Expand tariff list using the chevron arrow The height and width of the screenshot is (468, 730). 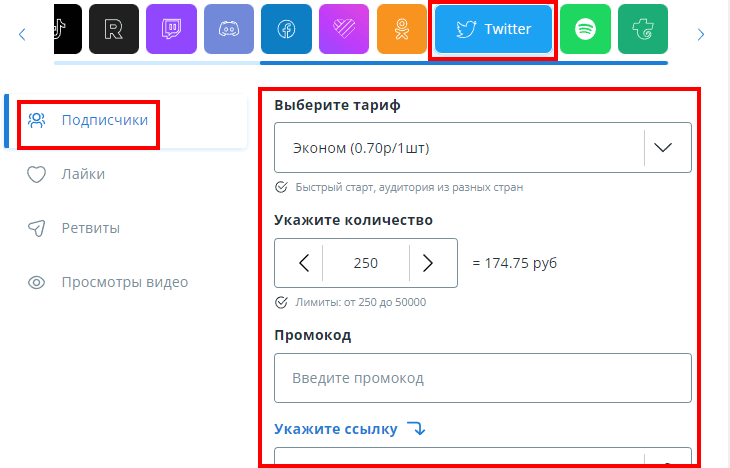click(x=663, y=148)
